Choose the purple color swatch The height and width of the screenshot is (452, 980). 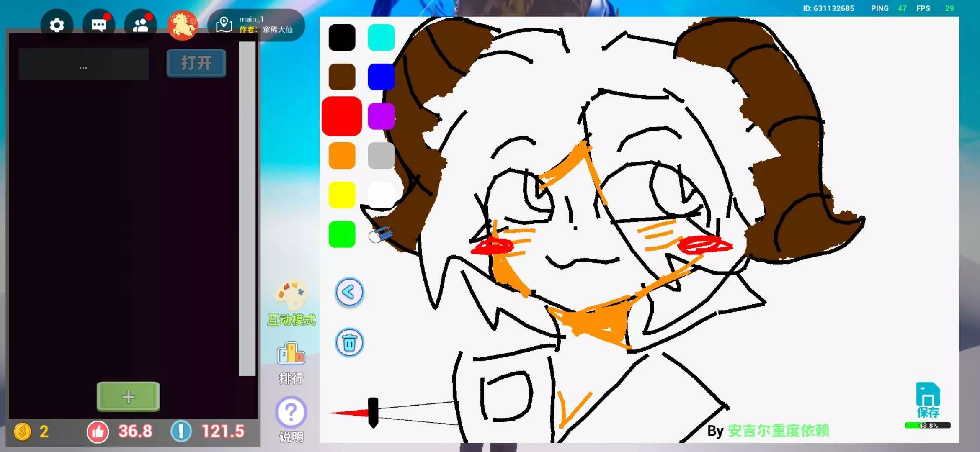click(x=381, y=116)
